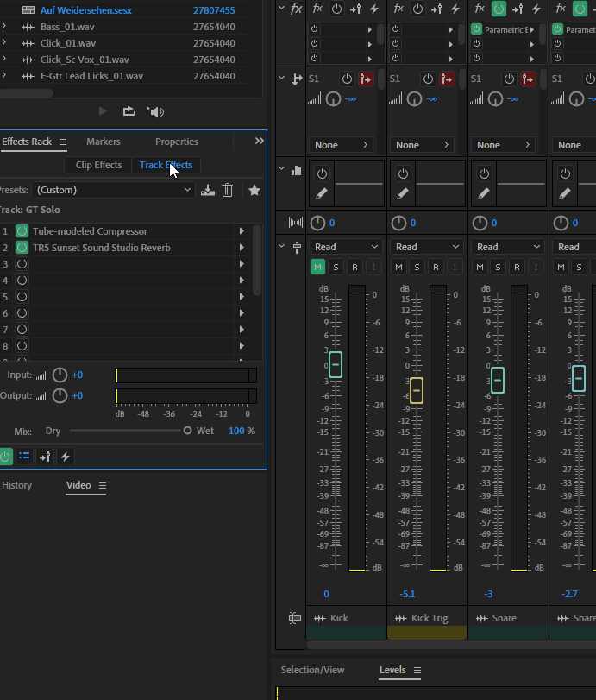This screenshot has height=700, width=596.
Task: Toggle Kick track send S1 power
Action: 347,79
